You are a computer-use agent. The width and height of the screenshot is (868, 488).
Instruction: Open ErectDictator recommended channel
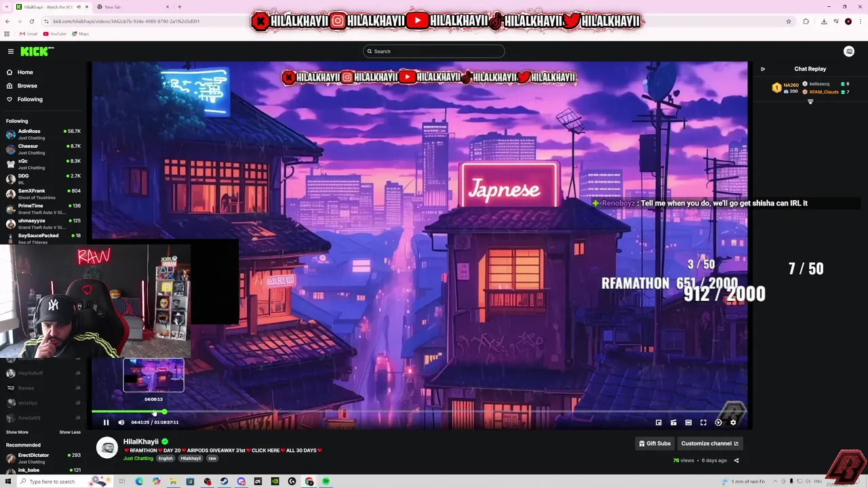coord(43,458)
